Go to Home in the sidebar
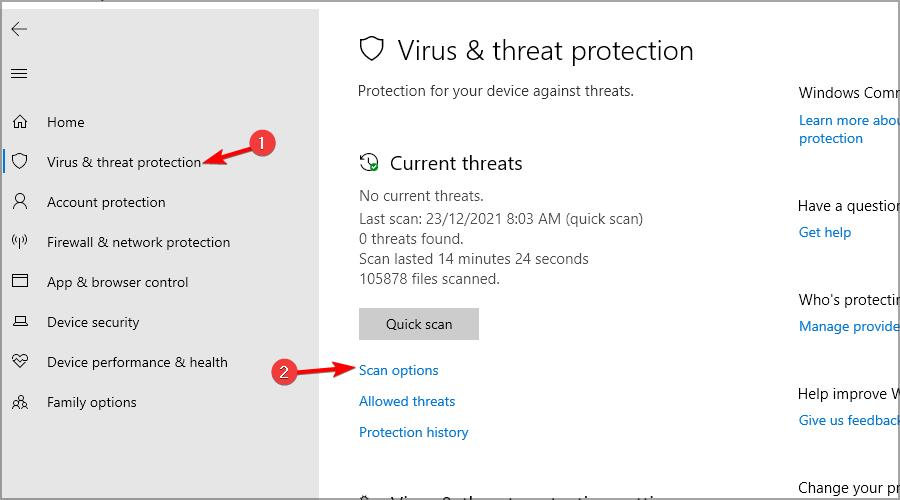This screenshot has height=500, width=900. pyautogui.click(x=66, y=122)
